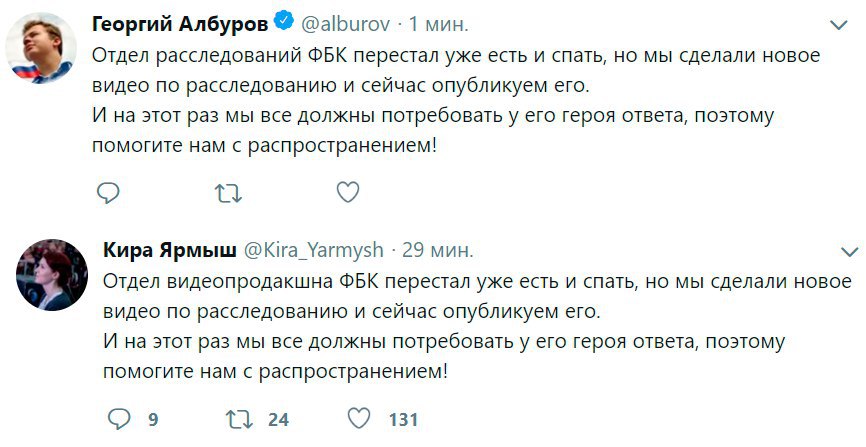Open dropdown menu on Албуров's tweet
Viewport: 866px width, 447px height.
(839, 23)
